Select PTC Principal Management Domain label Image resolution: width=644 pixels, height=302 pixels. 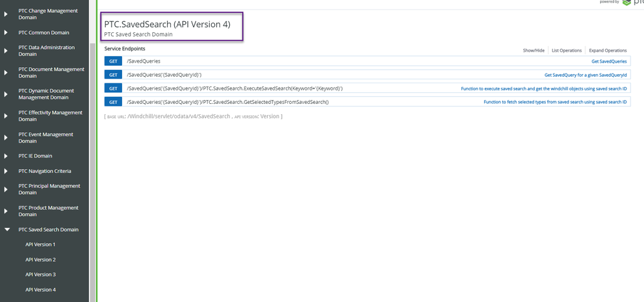pyautogui.click(x=49, y=190)
